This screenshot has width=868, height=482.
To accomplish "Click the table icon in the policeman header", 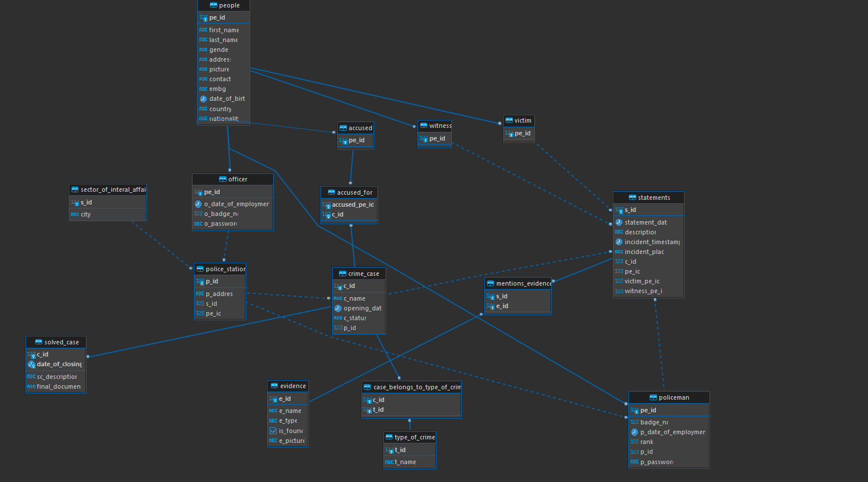I will point(653,397).
